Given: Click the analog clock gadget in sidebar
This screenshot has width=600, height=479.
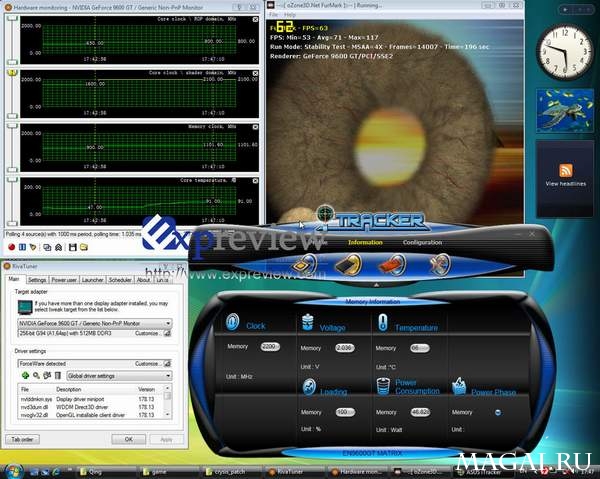Looking at the screenshot, I should click(x=565, y=52).
